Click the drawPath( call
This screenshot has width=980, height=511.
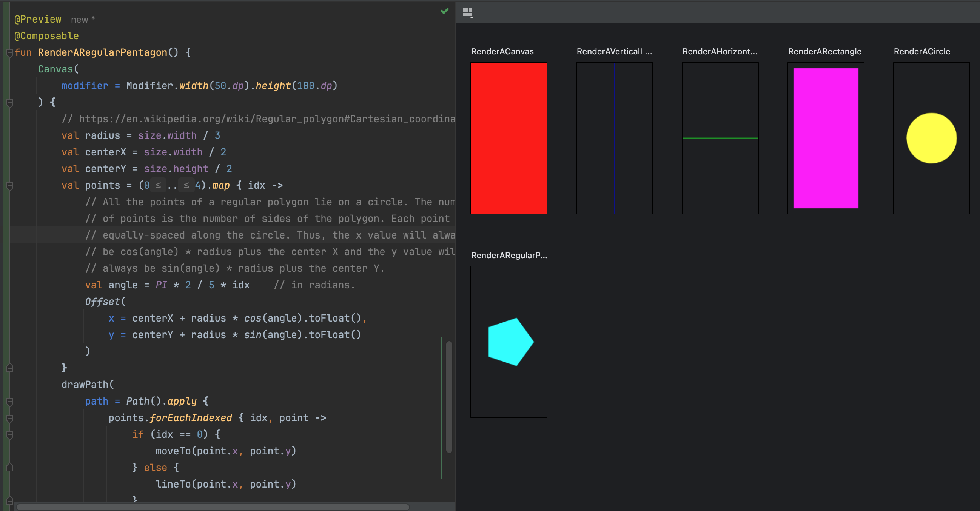(88, 385)
